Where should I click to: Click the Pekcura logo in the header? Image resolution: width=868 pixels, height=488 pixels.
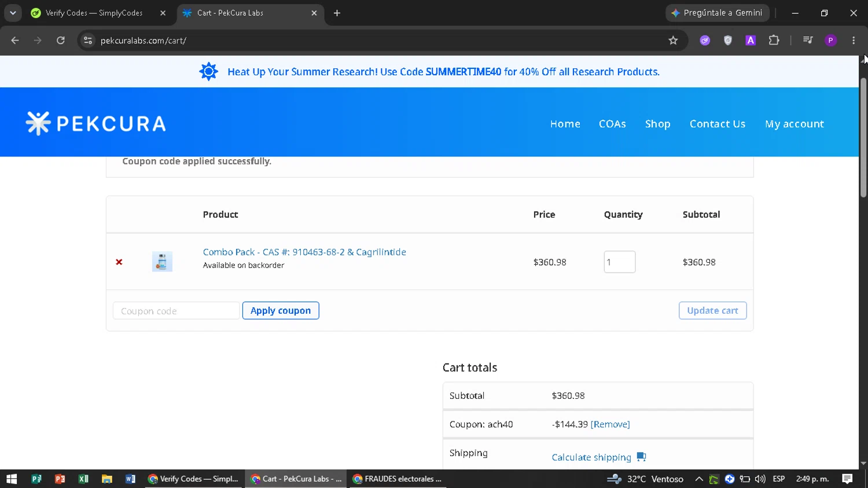(96, 123)
